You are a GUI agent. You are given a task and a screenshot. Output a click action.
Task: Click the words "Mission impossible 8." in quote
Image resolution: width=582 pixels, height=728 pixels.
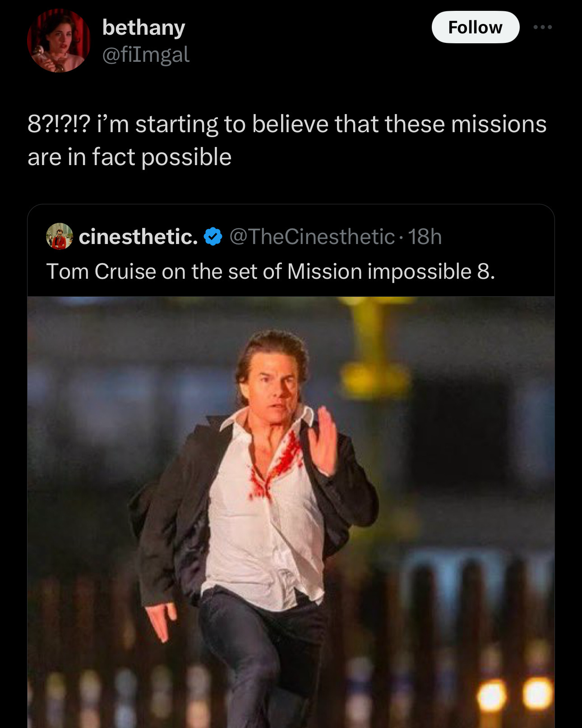pos(391,272)
